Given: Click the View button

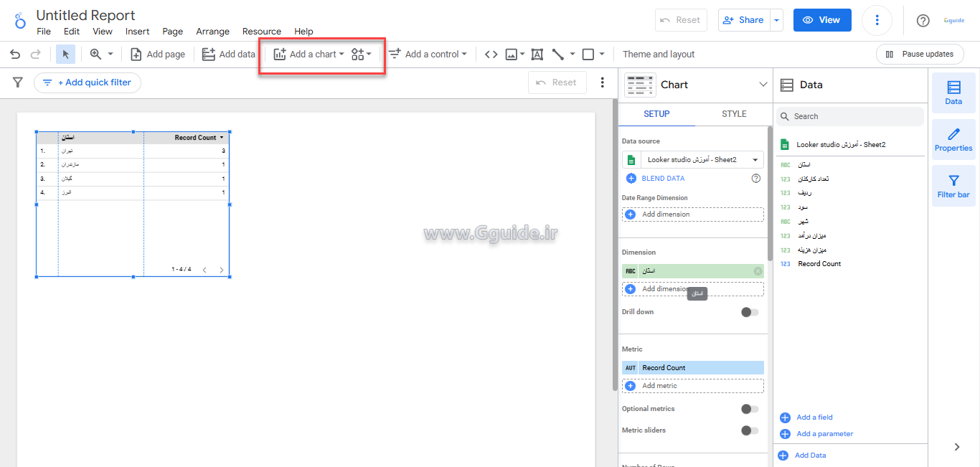Looking at the screenshot, I should click(x=821, y=19).
